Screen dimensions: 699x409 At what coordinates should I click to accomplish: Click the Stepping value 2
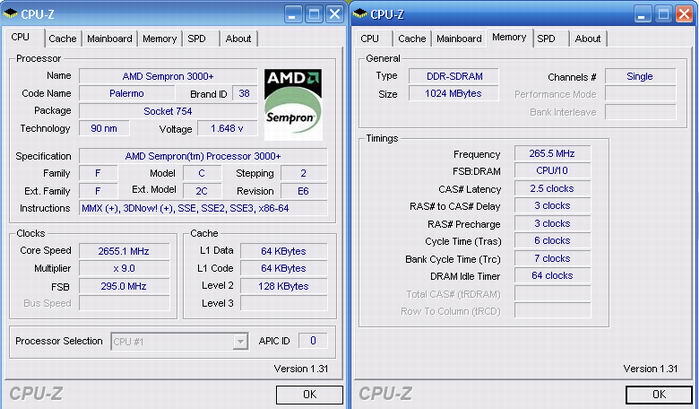coord(304,173)
